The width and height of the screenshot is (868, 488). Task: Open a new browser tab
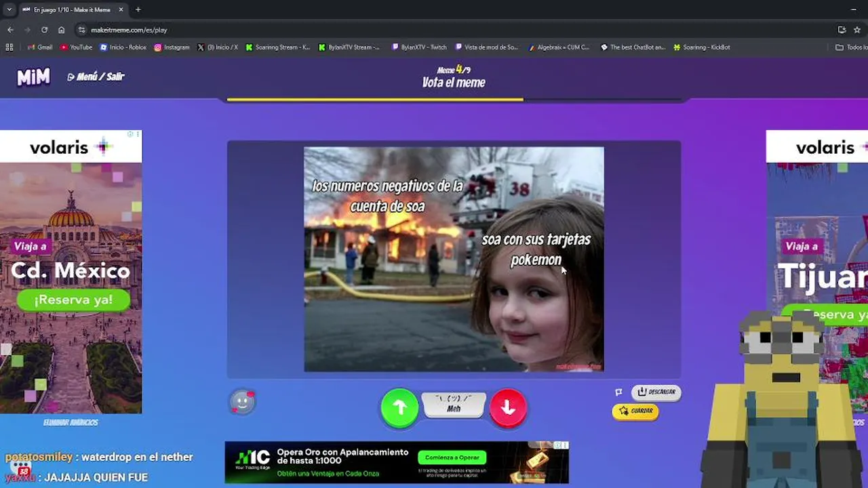point(138,9)
